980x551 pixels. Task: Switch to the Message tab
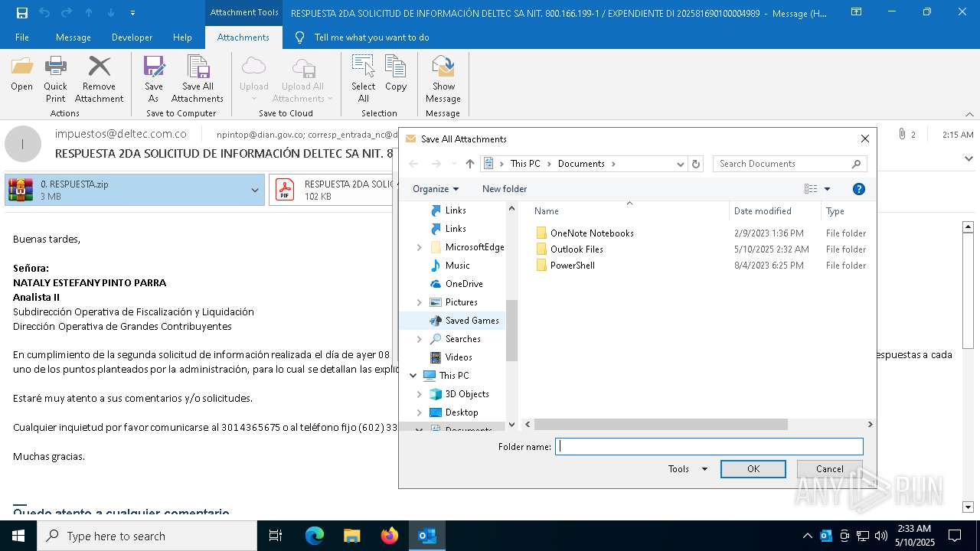(73, 37)
